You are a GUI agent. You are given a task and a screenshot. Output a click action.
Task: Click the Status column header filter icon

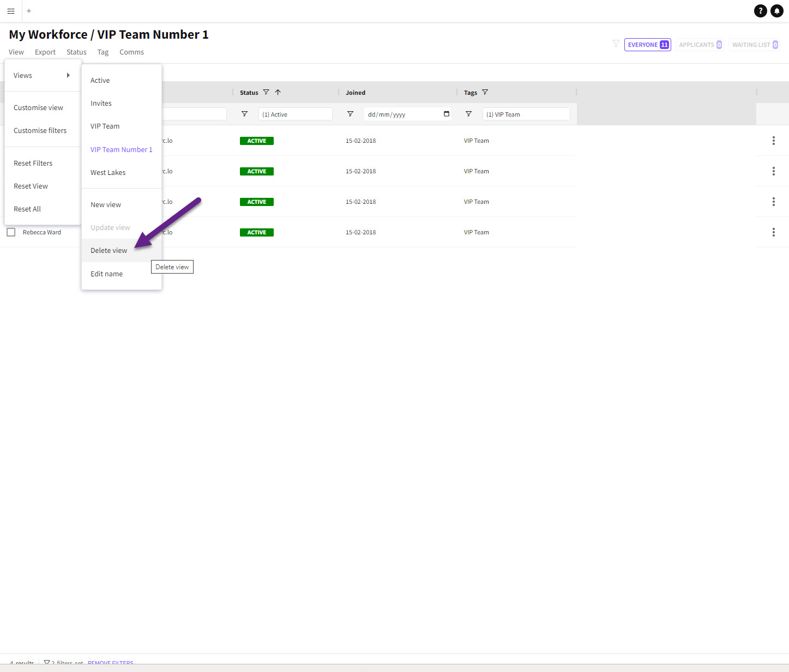pyautogui.click(x=266, y=93)
